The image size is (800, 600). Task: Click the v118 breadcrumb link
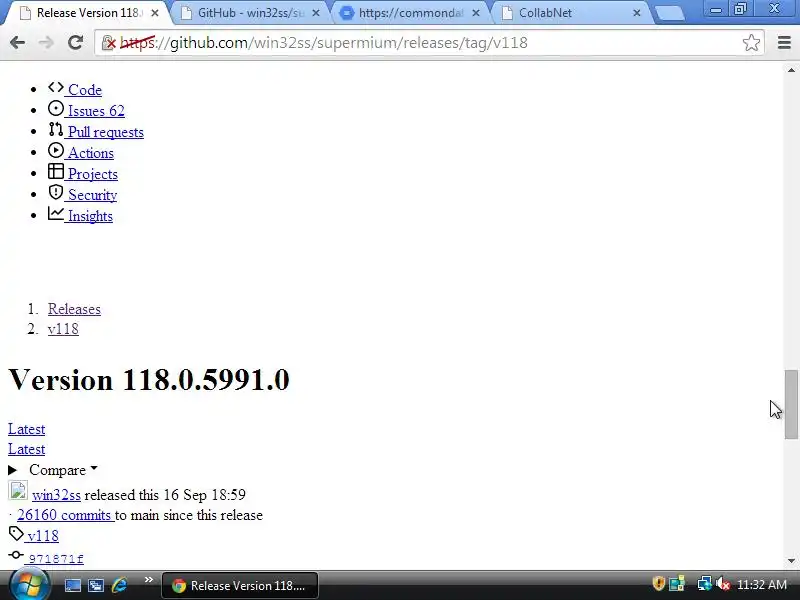point(63,329)
